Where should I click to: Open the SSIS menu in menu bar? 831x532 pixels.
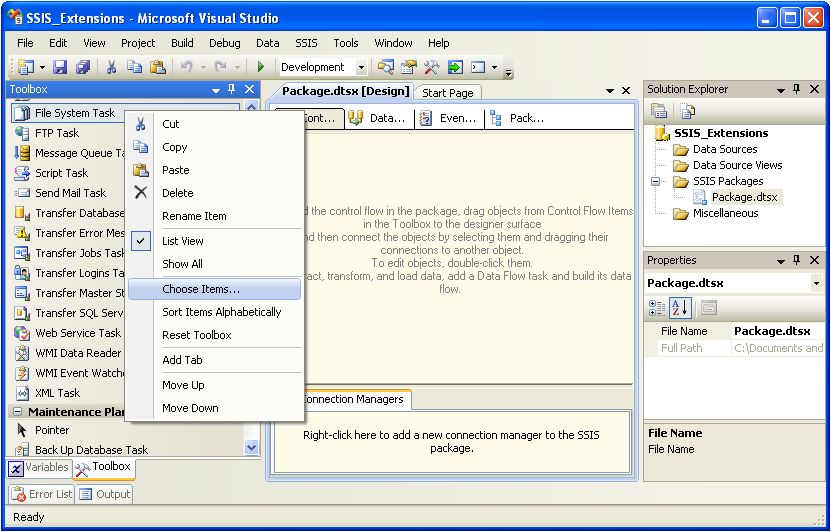click(306, 43)
